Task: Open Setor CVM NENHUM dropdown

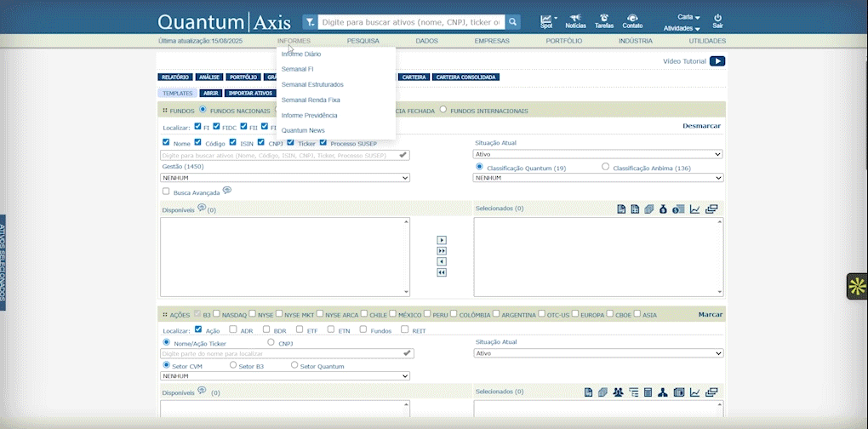Action: click(285, 376)
